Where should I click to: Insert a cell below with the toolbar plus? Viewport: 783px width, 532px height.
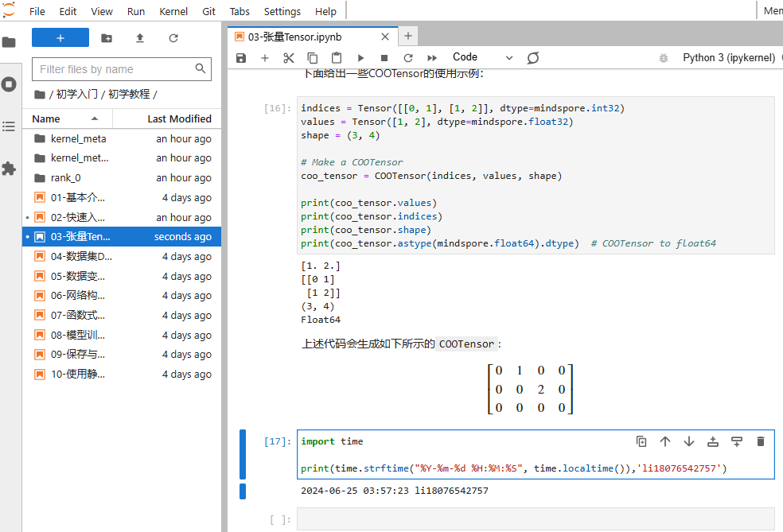[265, 58]
